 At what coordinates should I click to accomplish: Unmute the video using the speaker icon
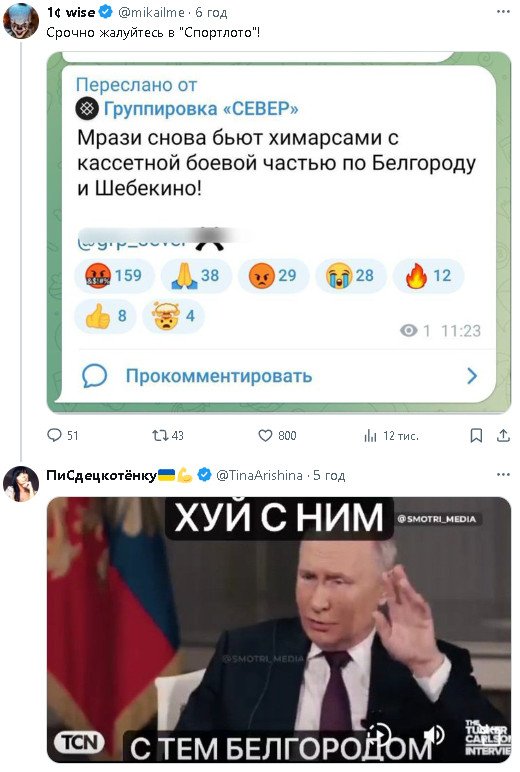point(434,736)
